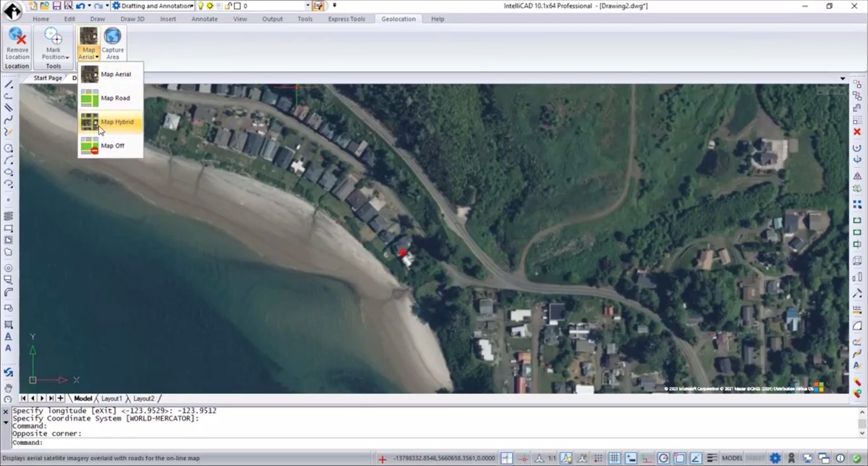The width and height of the screenshot is (868, 466).
Task: Click the red X delete icon on right toolbar
Action: coord(857,132)
